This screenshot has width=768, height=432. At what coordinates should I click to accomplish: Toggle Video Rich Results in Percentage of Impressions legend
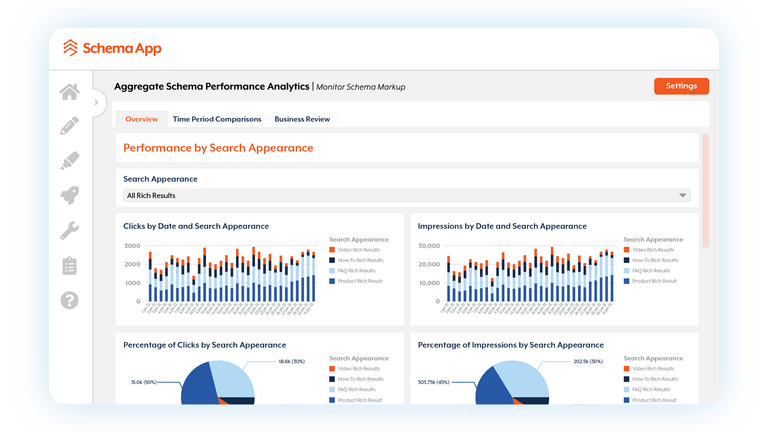coord(649,369)
